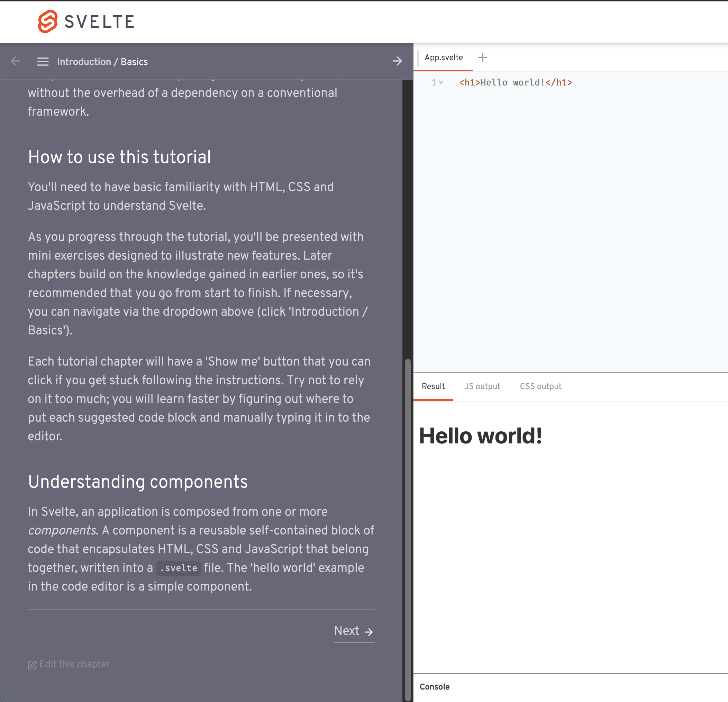The height and width of the screenshot is (702, 728).
Task: Switch to the CSS output tab
Action: [540, 387]
